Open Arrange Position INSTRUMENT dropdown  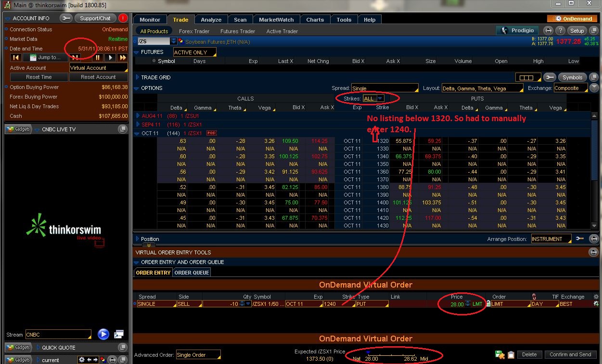[x=551, y=238]
